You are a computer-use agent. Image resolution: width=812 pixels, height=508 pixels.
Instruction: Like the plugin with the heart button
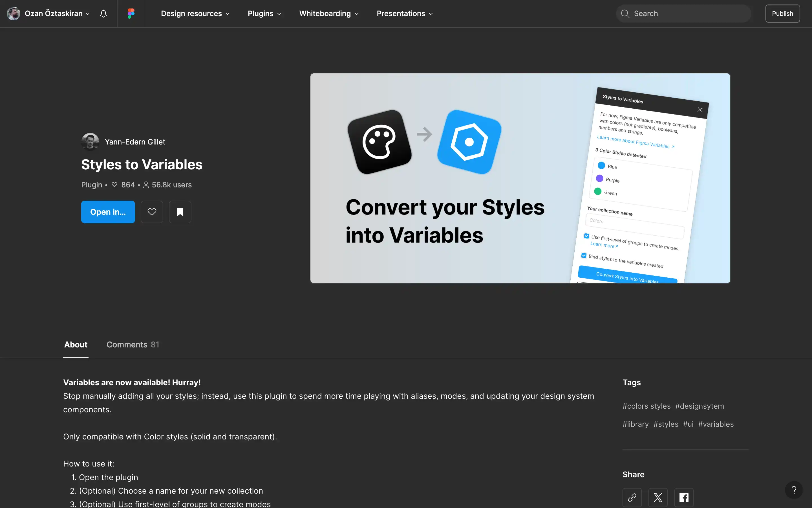(152, 212)
